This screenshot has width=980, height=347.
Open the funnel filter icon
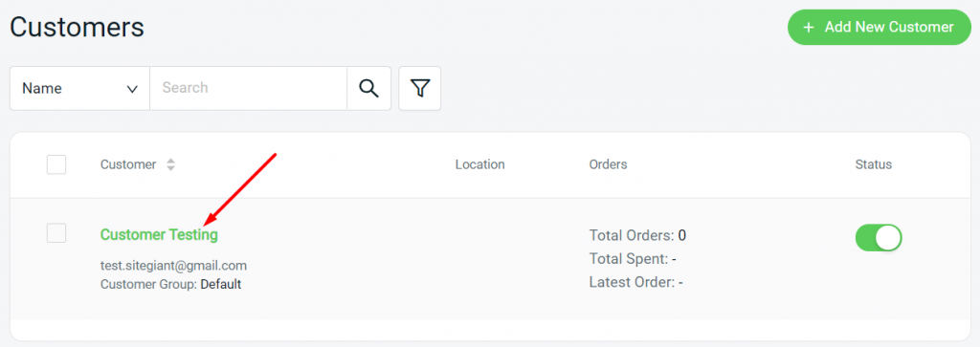tap(420, 89)
